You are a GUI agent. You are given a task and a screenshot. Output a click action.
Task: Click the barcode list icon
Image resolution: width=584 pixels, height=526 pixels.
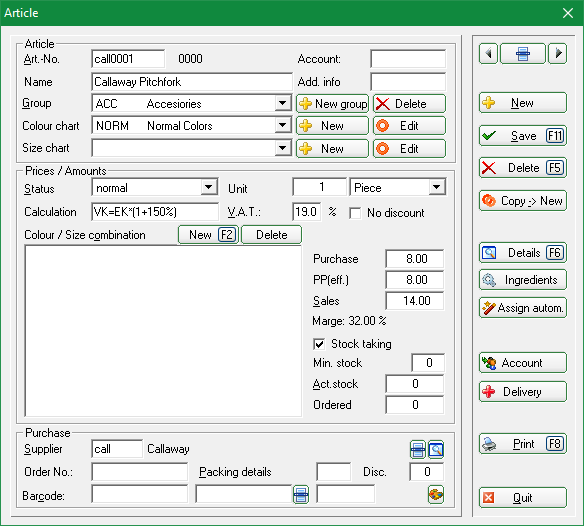301,495
